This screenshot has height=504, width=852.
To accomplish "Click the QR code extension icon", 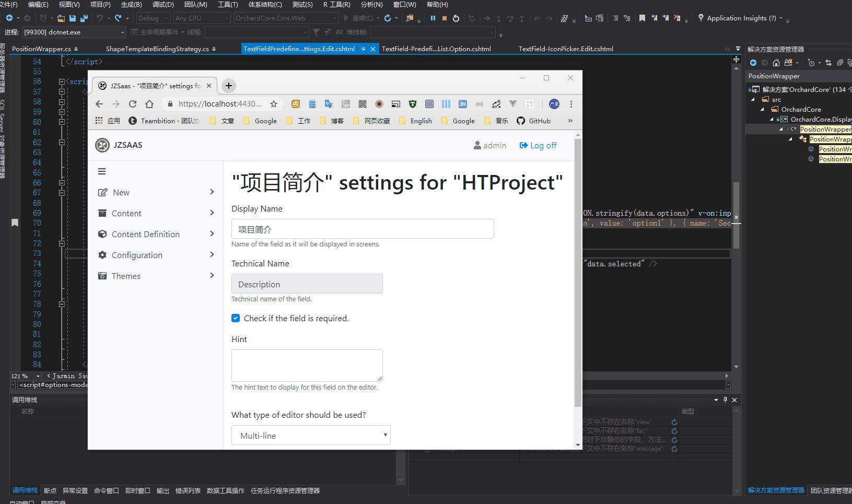I will (x=363, y=104).
